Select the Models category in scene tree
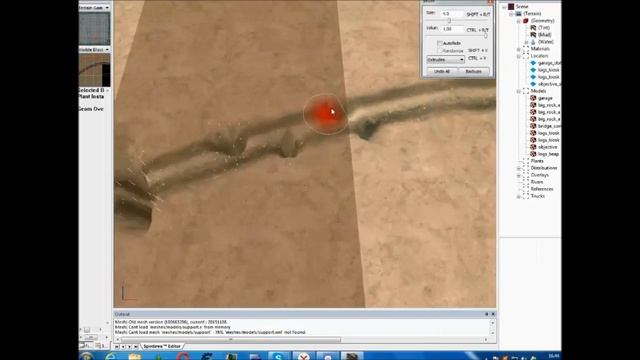This screenshot has width=640, height=360. click(538, 91)
